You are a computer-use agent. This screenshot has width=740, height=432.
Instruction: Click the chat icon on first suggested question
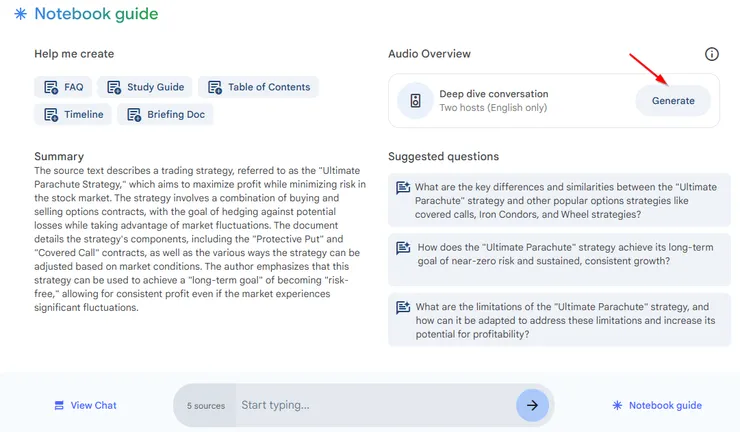403,187
